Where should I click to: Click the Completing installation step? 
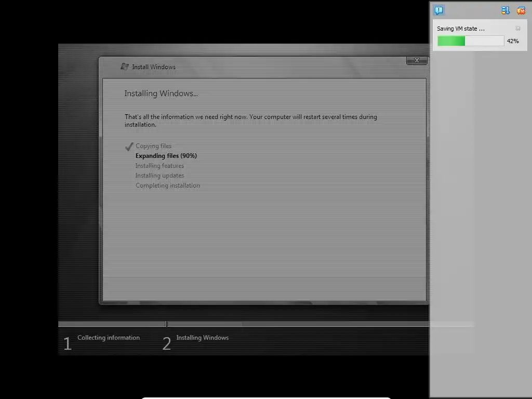(x=168, y=185)
